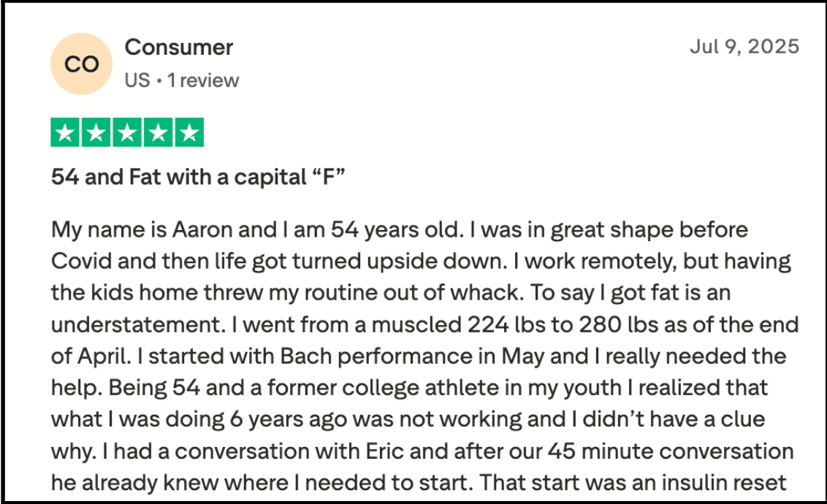
Task: Open the "1 review" count
Action: [203, 80]
